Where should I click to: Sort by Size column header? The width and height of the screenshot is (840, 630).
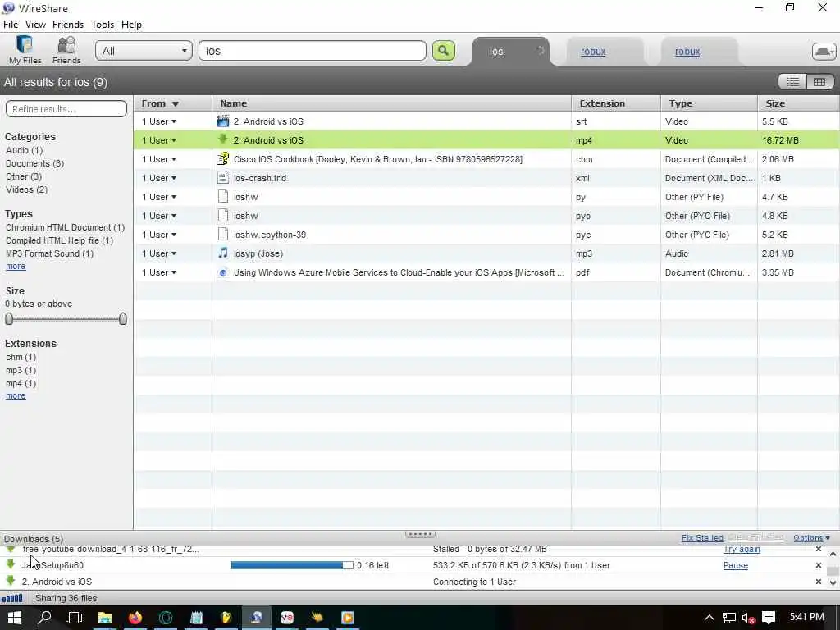[x=798, y=103]
